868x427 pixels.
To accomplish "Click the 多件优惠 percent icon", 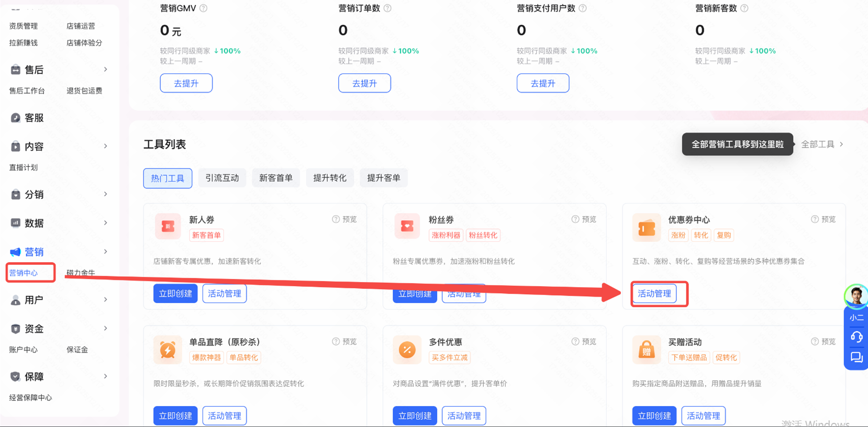I will click(407, 350).
